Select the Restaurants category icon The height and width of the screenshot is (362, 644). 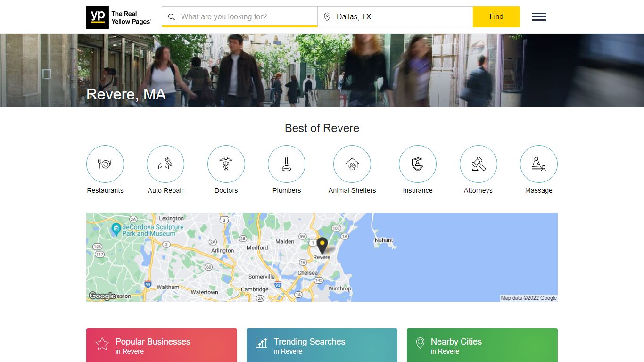pyautogui.click(x=105, y=164)
